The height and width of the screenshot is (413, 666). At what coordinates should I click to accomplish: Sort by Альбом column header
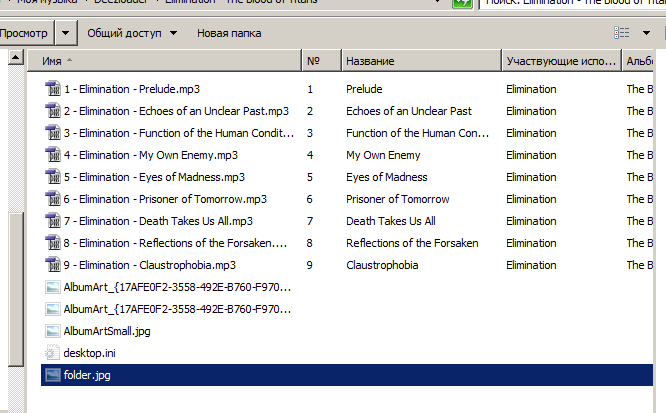(638, 61)
